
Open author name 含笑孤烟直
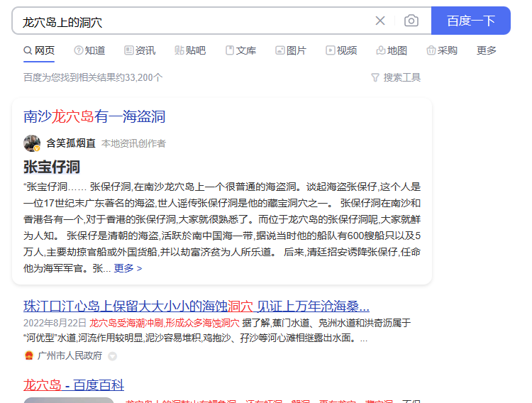tap(71, 143)
